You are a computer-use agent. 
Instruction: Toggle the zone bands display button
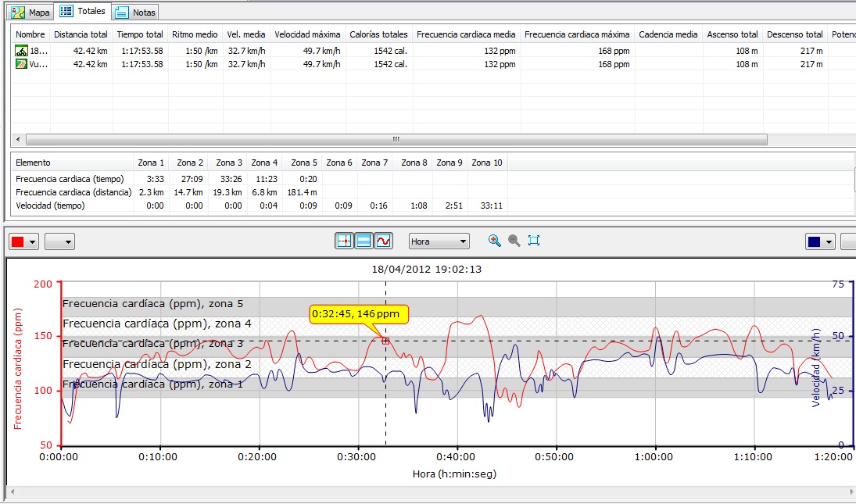click(364, 241)
